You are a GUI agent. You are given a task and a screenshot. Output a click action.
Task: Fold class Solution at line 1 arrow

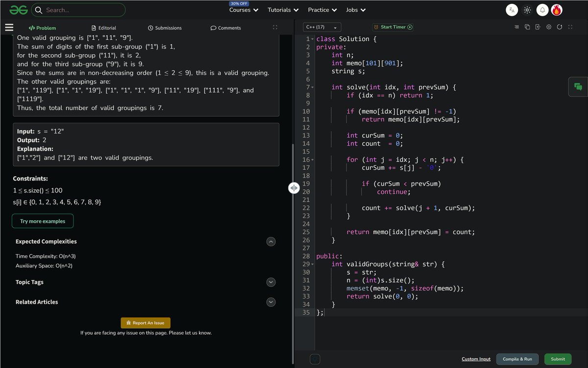[x=313, y=39]
